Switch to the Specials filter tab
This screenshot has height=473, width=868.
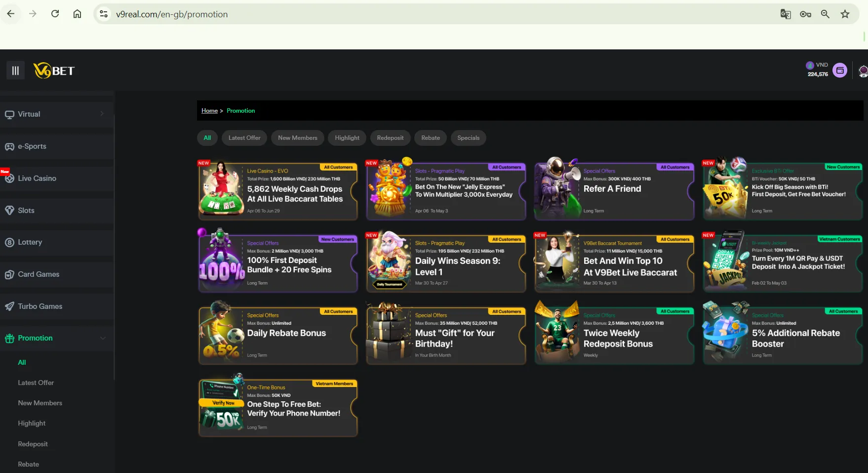[468, 137]
